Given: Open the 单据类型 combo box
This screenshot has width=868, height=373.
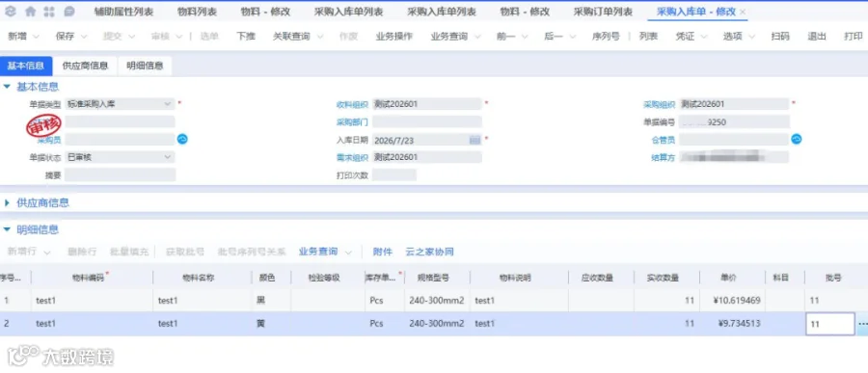Looking at the screenshot, I should click(120, 103).
